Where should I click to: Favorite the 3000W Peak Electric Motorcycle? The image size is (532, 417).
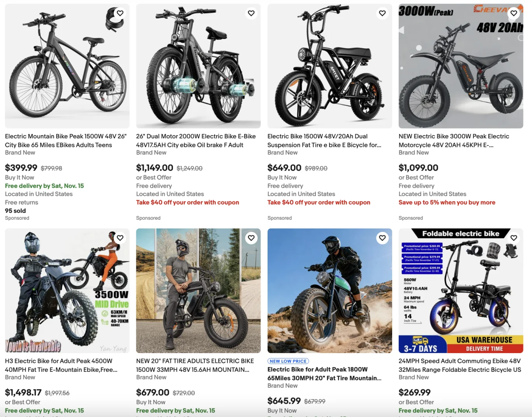click(514, 13)
